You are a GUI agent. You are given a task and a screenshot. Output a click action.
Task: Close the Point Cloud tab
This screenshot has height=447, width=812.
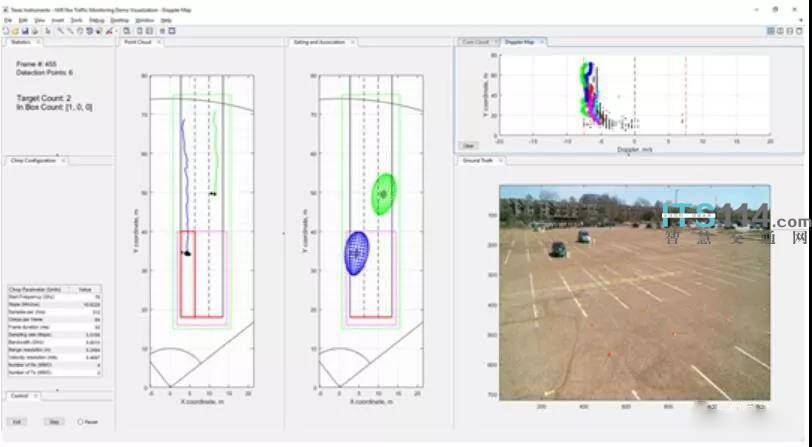[158, 42]
